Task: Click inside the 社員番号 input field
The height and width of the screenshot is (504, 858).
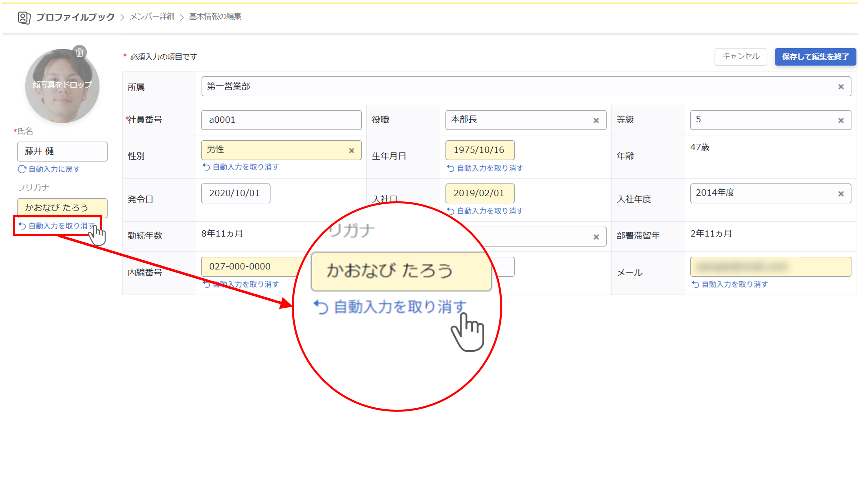Action: coord(281,120)
